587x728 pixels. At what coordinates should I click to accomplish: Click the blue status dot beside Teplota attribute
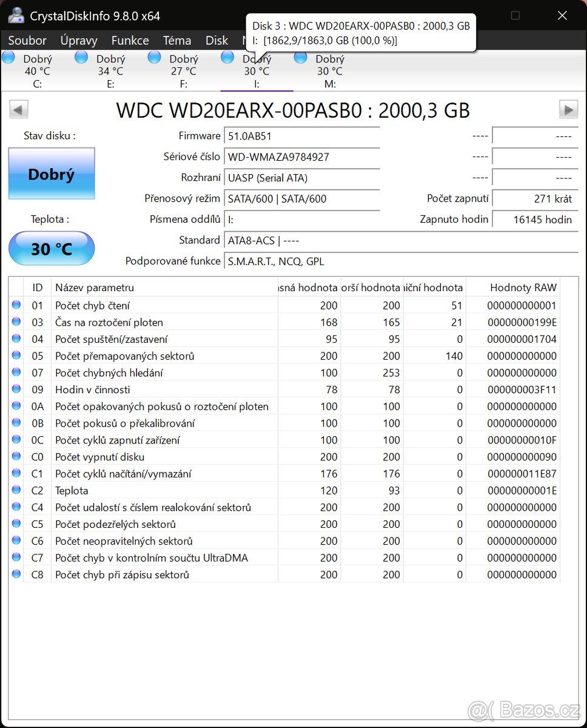click(x=16, y=490)
